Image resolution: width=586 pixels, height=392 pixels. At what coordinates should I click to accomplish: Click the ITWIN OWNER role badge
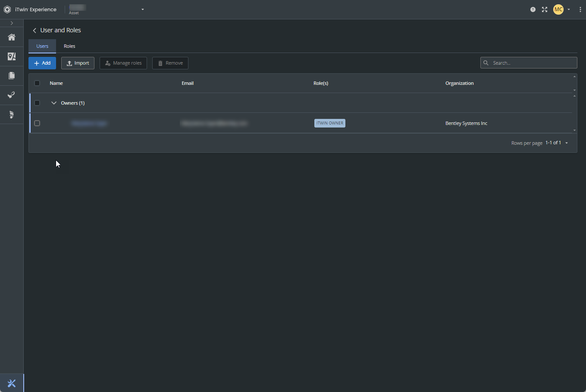point(330,123)
